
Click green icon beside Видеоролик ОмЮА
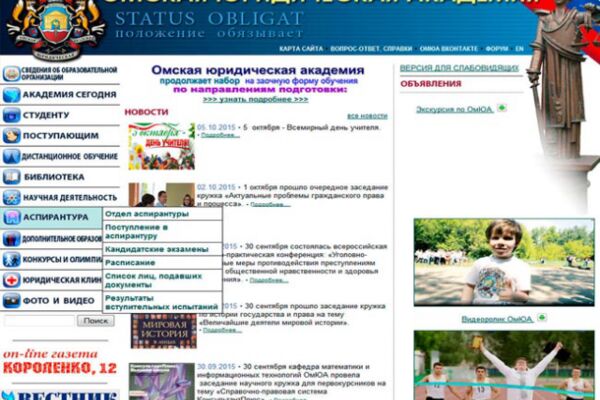click(x=541, y=318)
